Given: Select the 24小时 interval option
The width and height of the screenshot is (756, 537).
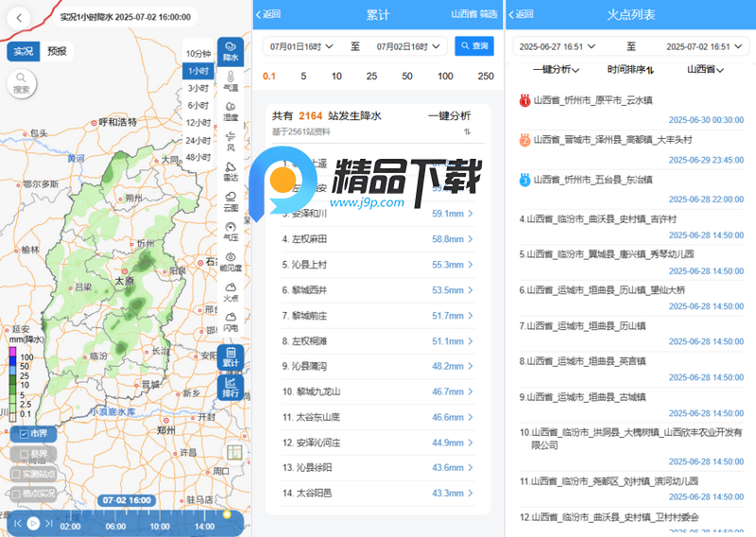Looking at the screenshot, I should click(x=198, y=141).
